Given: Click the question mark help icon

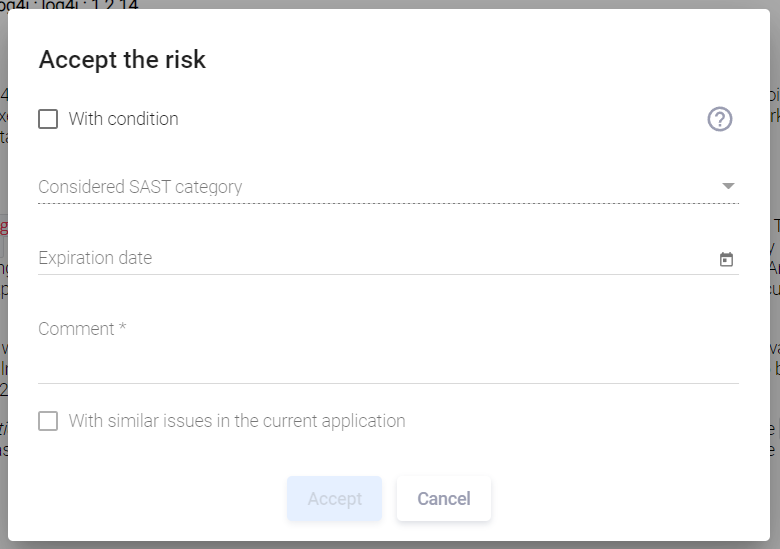Looking at the screenshot, I should pos(720,119).
